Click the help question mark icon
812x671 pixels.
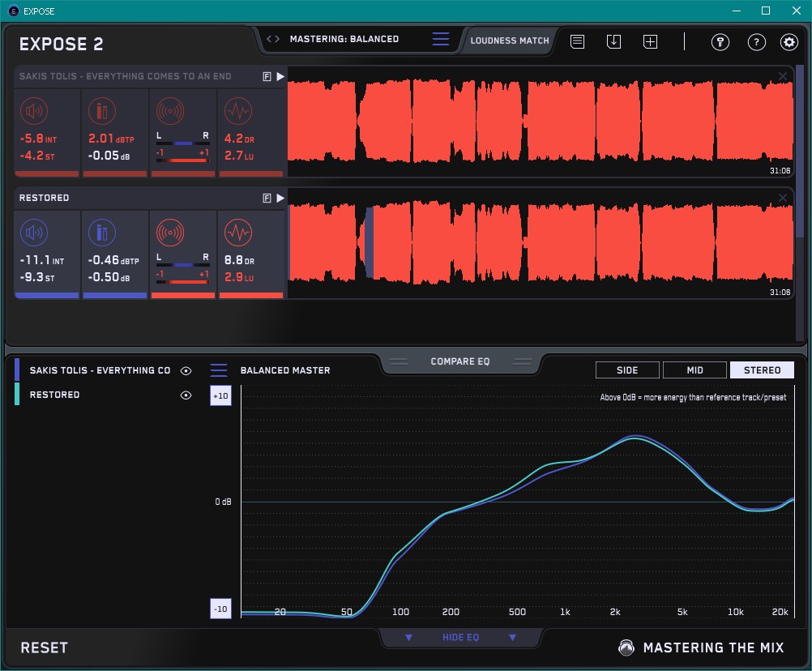(x=756, y=42)
